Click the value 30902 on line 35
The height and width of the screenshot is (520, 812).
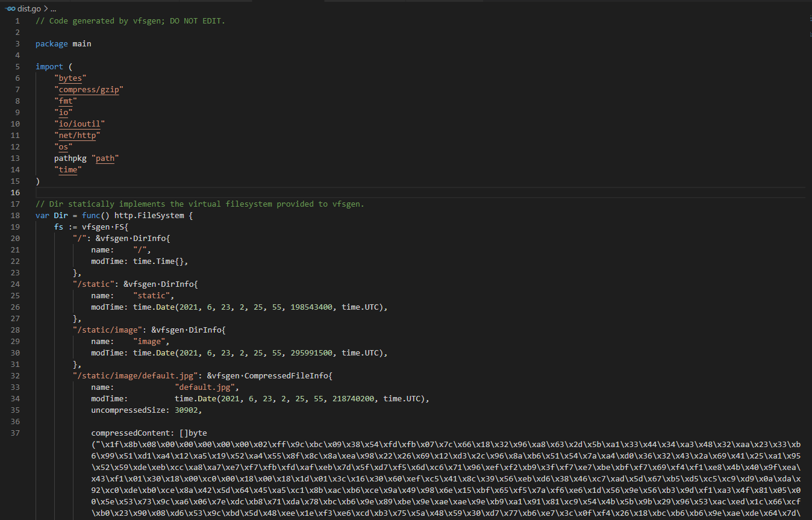tap(186, 410)
